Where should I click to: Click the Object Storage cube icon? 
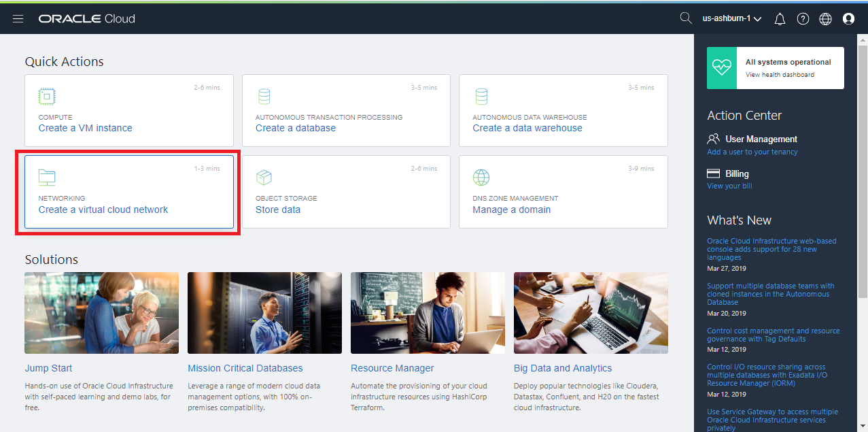[x=264, y=178]
